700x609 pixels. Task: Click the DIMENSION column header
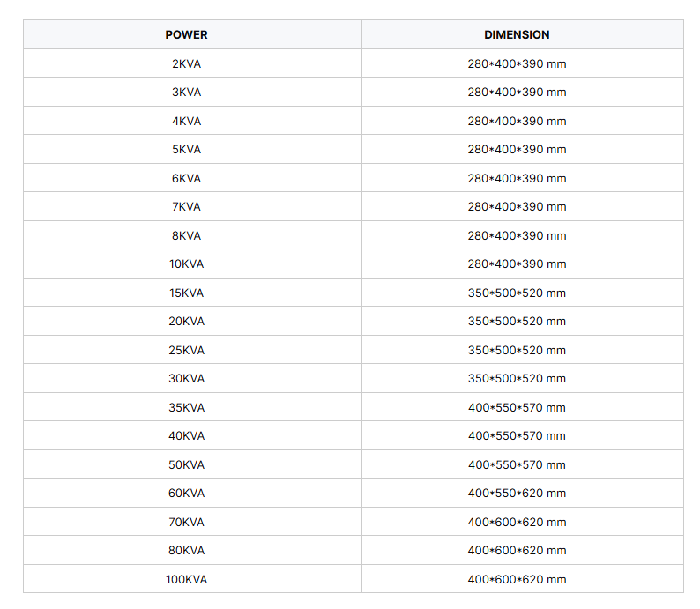click(x=517, y=35)
